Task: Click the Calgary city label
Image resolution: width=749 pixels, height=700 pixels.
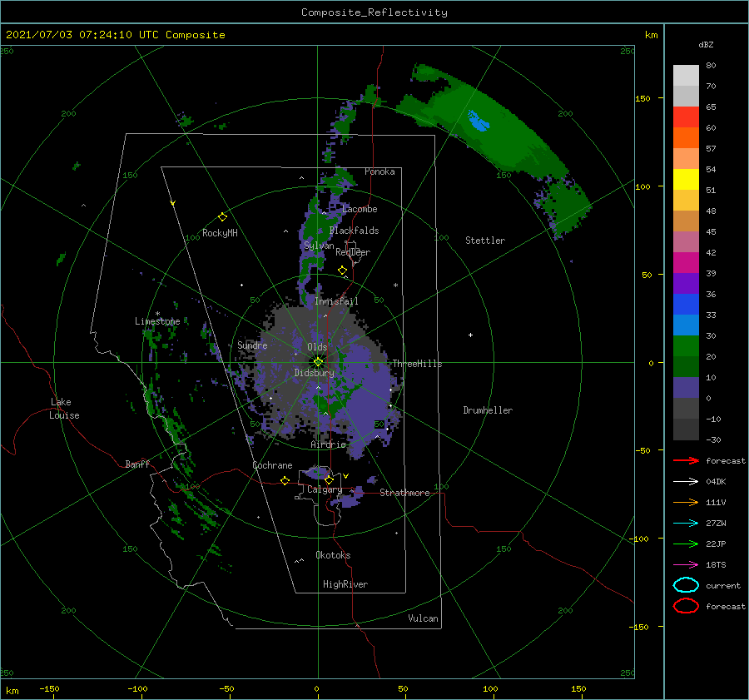Action: point(325,489)
